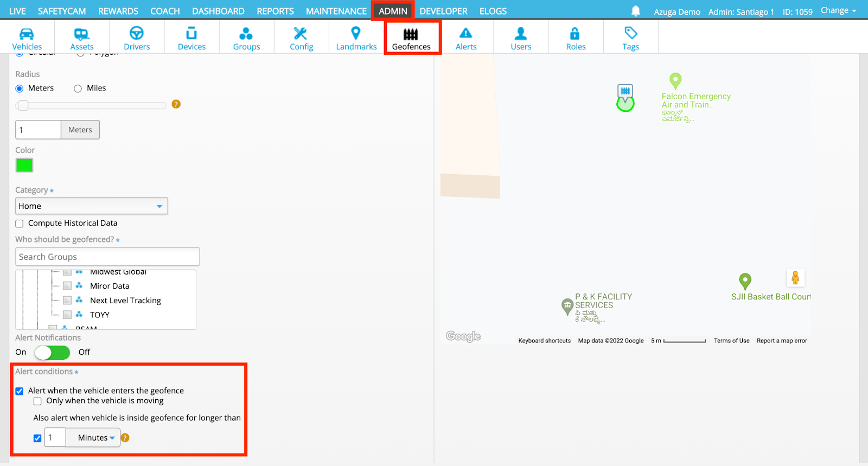This screenshot has height=466, width=868.
Task: Click the Google logo on map
Action: click(463, 336)
